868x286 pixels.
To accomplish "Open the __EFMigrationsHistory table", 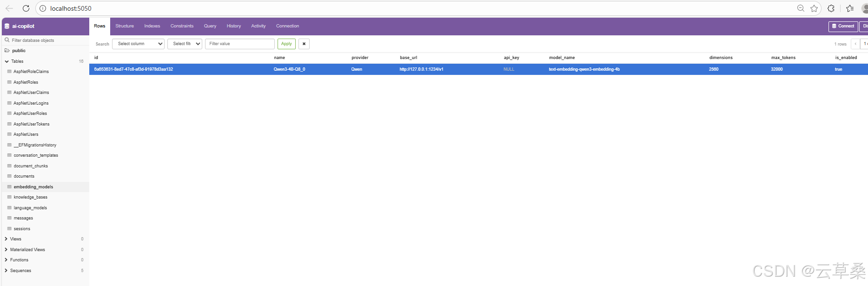I will pyautogui.click(x=35, y=145).
